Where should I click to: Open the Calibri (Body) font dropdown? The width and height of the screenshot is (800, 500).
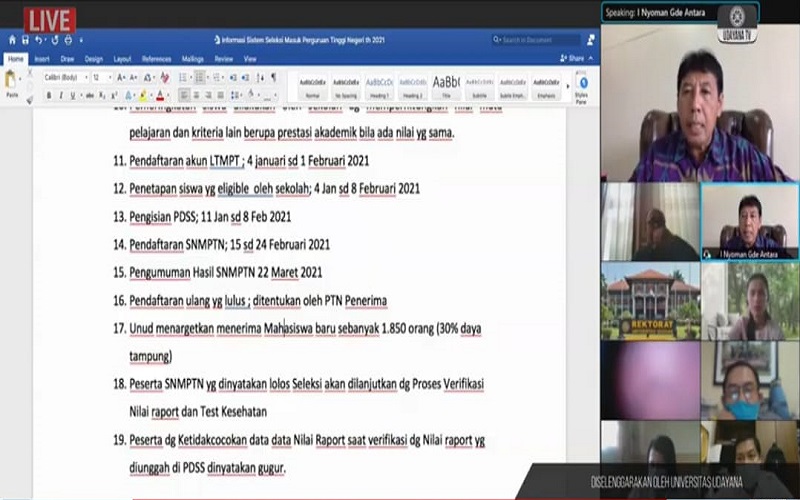point(64,77)
